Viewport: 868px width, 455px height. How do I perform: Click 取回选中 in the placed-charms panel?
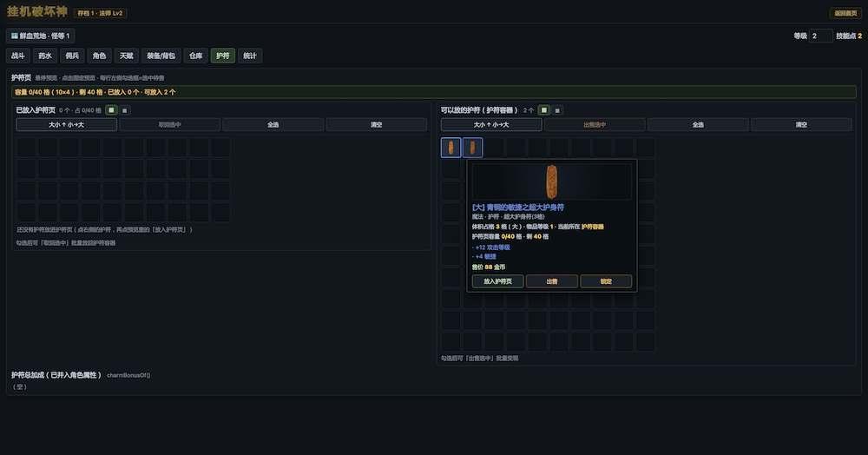point(170,124)
